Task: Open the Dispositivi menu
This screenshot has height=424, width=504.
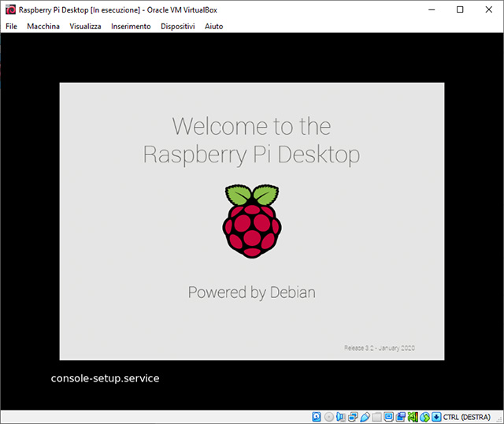Action: 178,26
